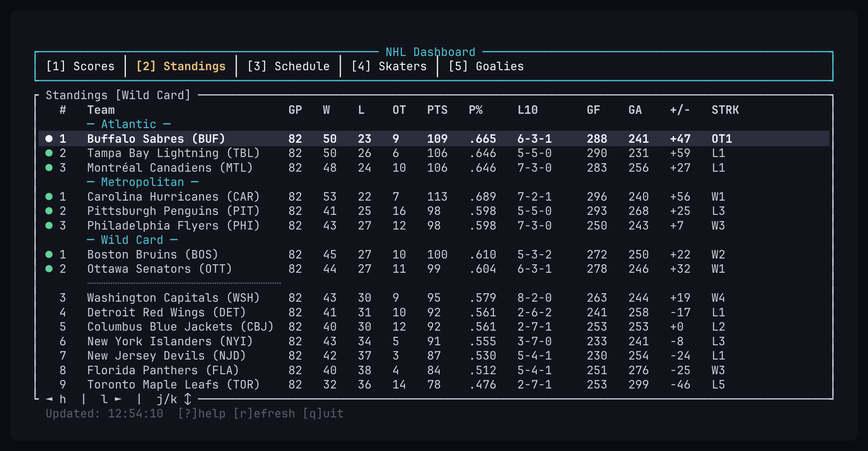The height and width of the screenshot is (451, 868).
Task: Click the +/- column header
Action: pos(680,110)
